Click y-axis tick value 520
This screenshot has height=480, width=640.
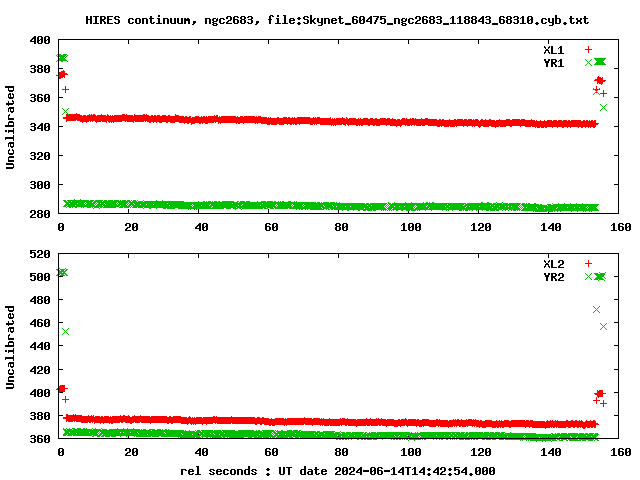[x=40, y=254]
